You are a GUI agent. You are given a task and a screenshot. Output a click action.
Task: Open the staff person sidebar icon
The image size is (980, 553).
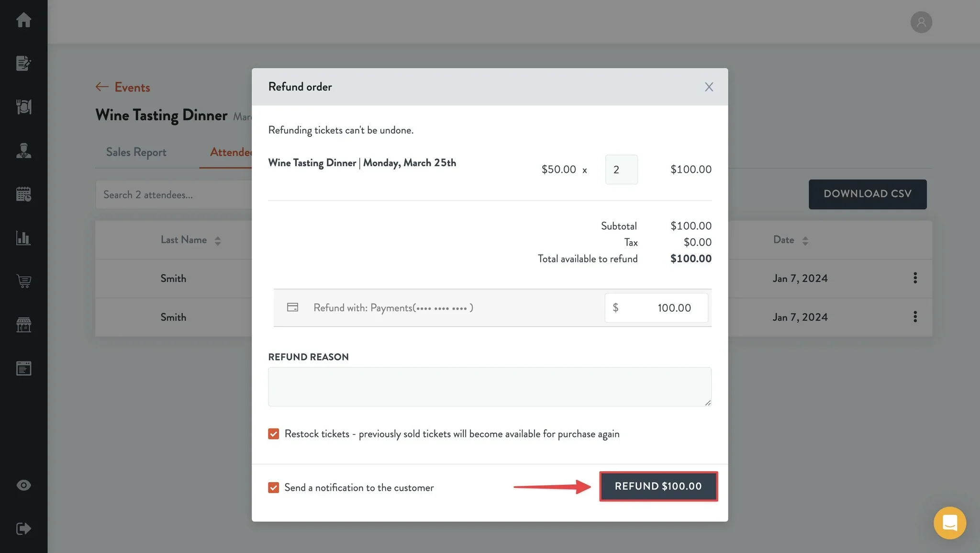(23, 150)
